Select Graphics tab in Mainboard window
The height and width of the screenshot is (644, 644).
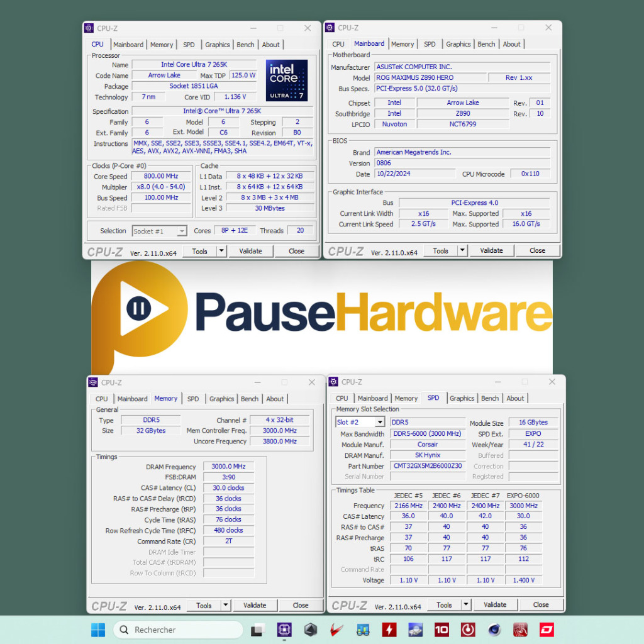458,44
